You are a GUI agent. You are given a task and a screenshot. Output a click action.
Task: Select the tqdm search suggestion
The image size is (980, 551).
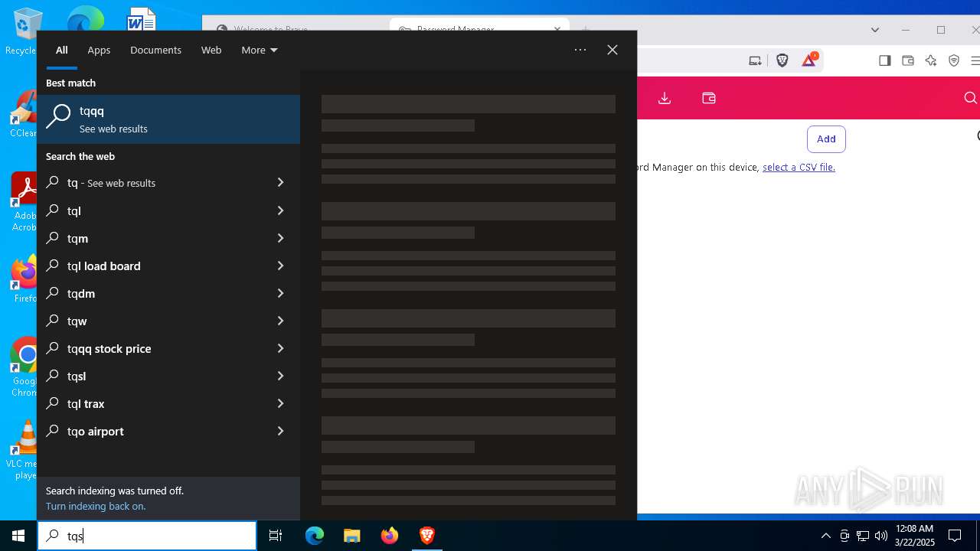pyautogui.click(x=157, y=293)
